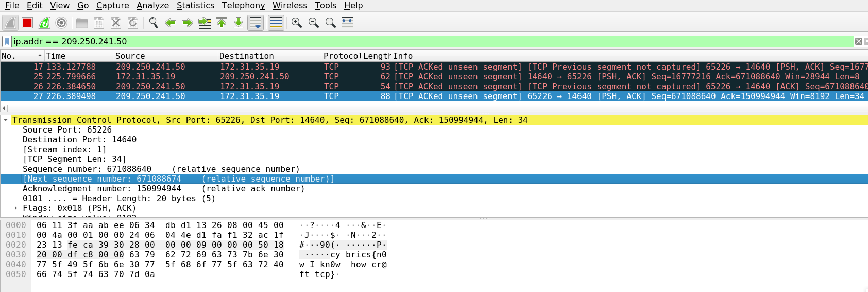868x292 pixels.
Task: Open the display filter bookmark menu
Action: point(6,41)
